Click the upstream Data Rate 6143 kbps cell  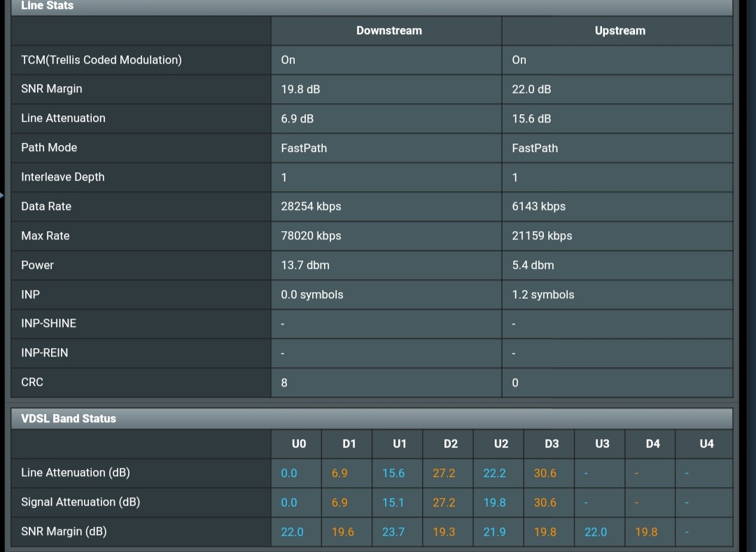click(x=538, y=207)
